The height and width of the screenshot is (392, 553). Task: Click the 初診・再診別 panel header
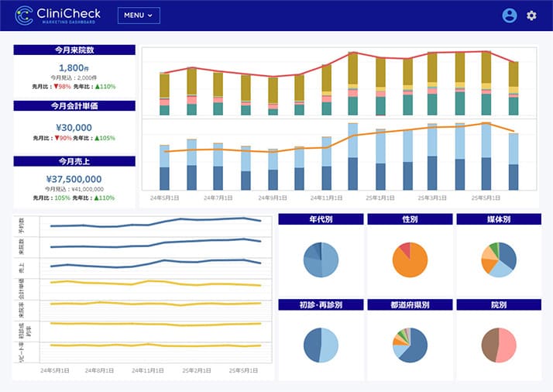coord(321,304)
